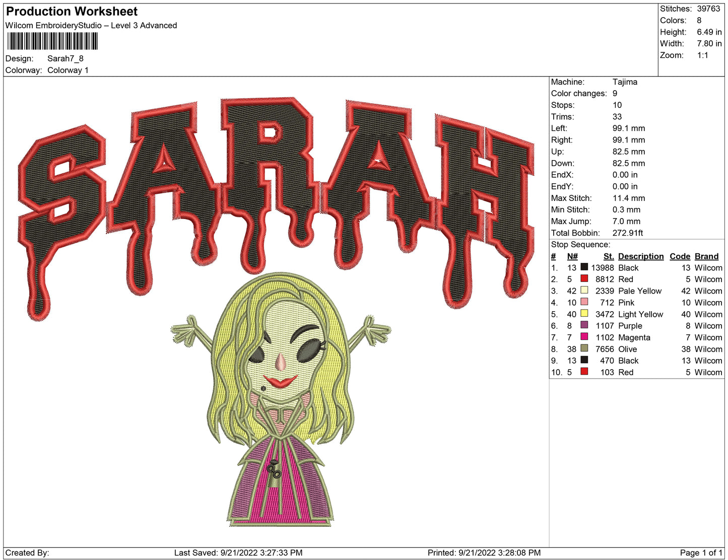This screenshot has width=728, height=560.
Task: Choose the Olive color swatch
Action: coord(584,348)
